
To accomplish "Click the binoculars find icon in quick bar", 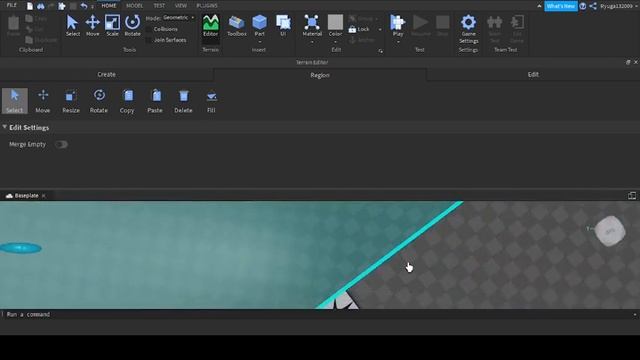I will 40,6.
